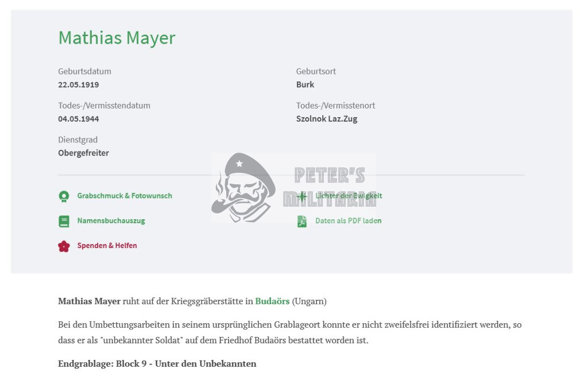The width and height of the screenshot is (588, 376).
Task: Click the Szolnok Laz.Zug death place
Action: 327,119
